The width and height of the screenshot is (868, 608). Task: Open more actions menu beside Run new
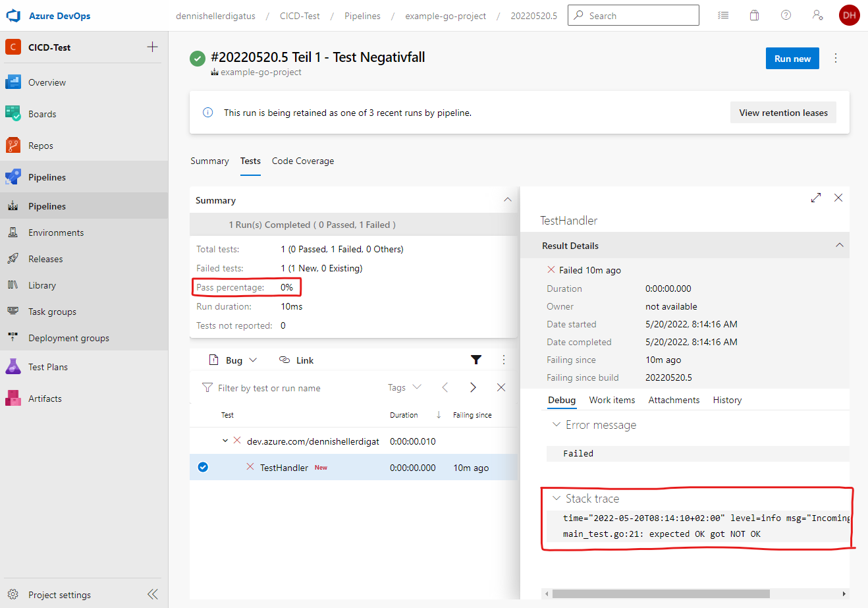click(836, 58)
